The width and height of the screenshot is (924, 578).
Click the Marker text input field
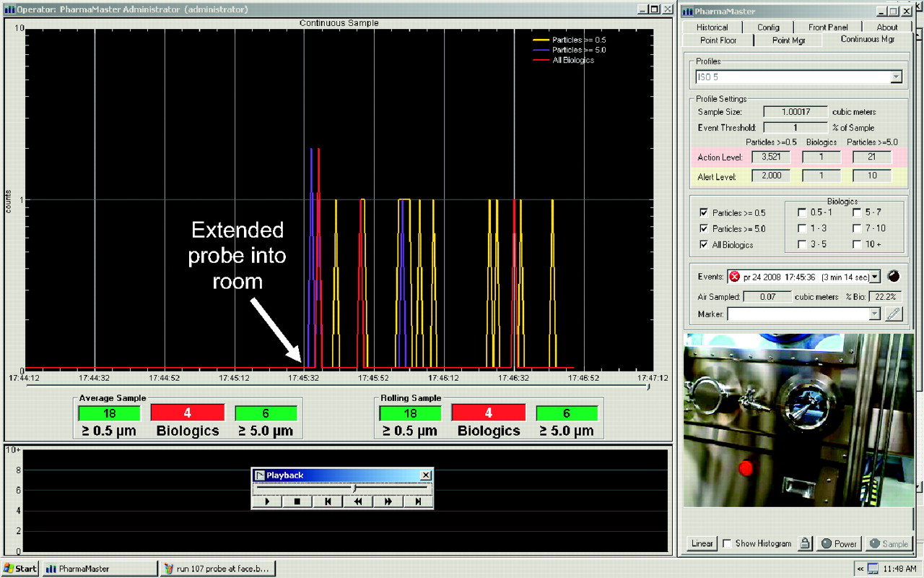798,314
